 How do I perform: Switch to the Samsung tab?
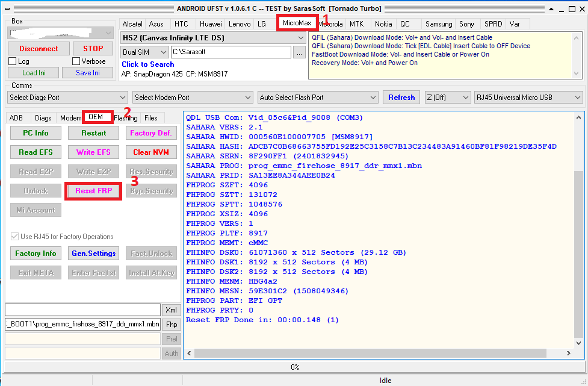coord(438,24)
